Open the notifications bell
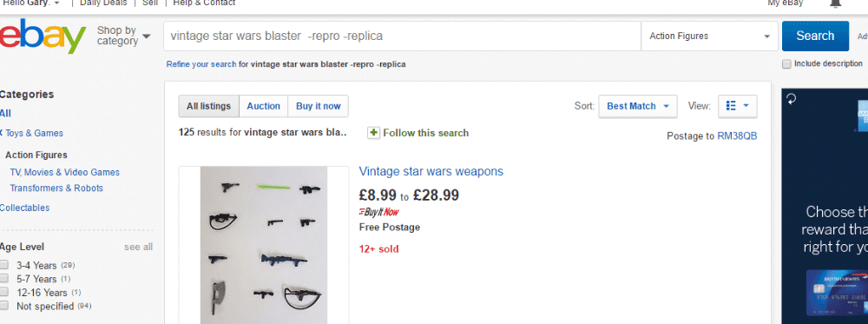The height and width of the screenshot is (324, 868). click(x=835, y=3)
